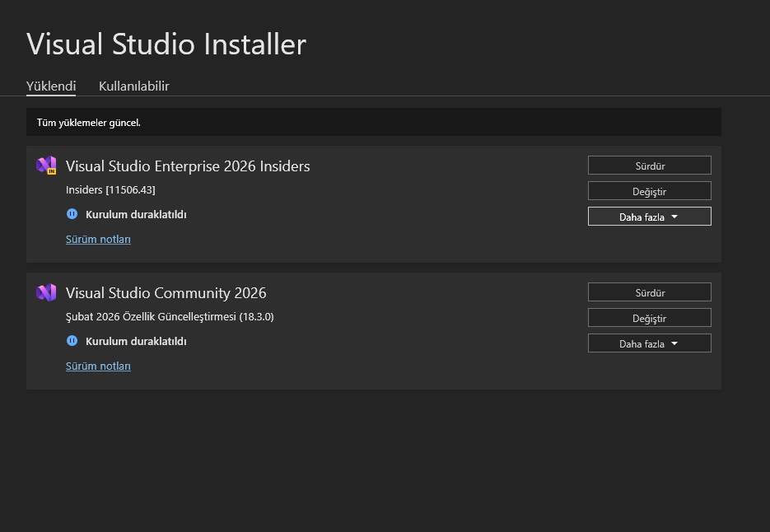The image size is (770, 532).
Task: Expand the Daha fazla dropdown arrow for Community
Action: 674,343
